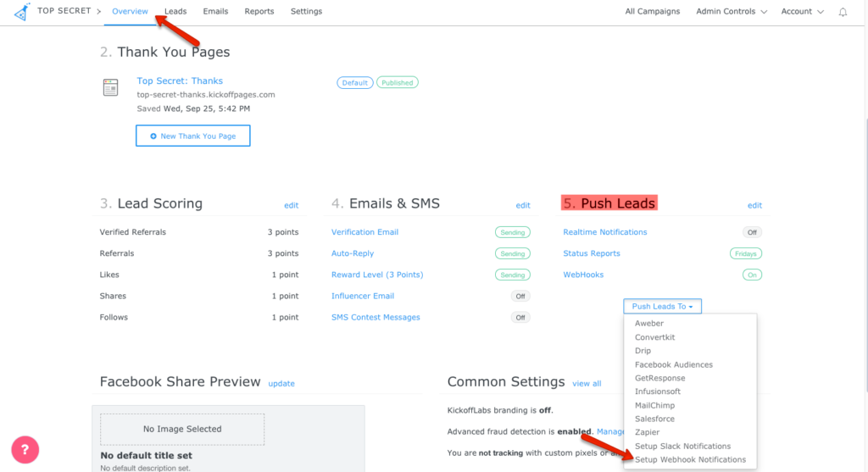Image resolution: width=868 pixels, height=472 pixels.
Task: Edit the Lead Scoring section
Action: pyautogui.click(x=292, y=205)
